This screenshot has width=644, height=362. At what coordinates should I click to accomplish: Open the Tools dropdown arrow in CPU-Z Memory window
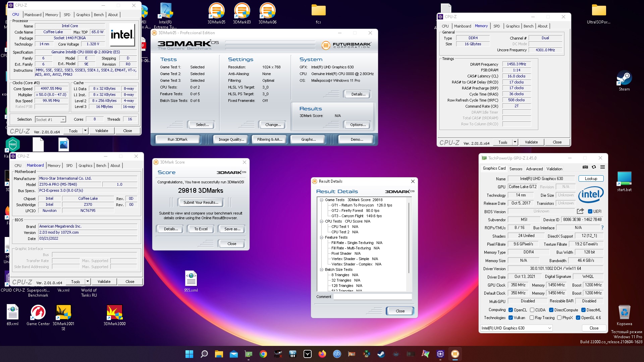pyautogui.click(x=515, y=142)
